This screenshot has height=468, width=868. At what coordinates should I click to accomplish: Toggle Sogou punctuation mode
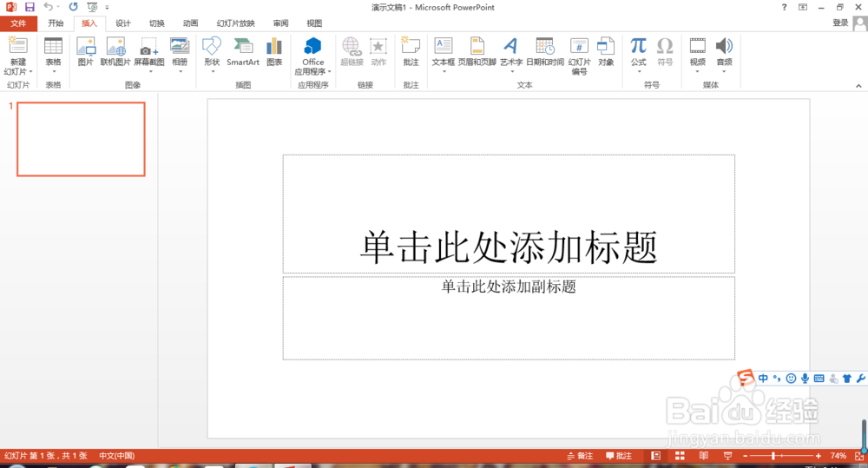(777, 379)
